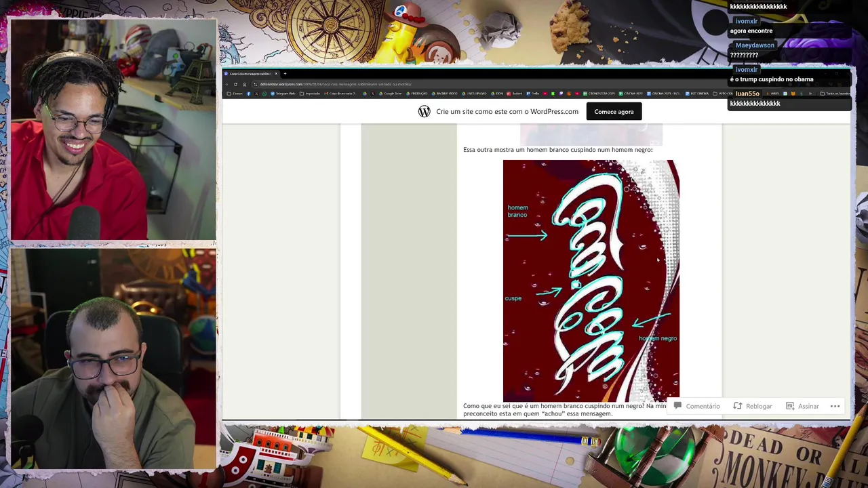Viewport: 868px width, 488px height.
Task: Click chat message 'agora encontre'
Action: (751, 31)
